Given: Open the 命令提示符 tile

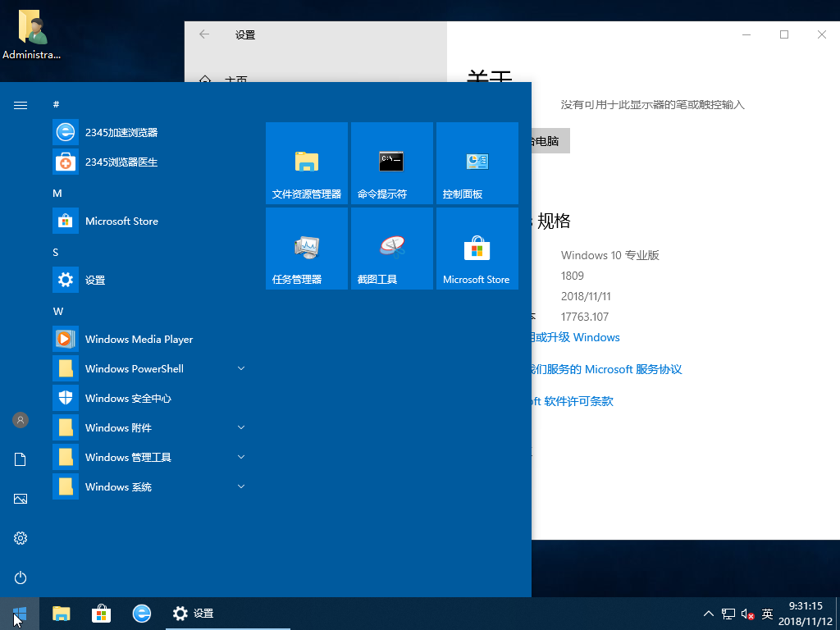Looking at the screenshot, I should click(x=391, y=163).
